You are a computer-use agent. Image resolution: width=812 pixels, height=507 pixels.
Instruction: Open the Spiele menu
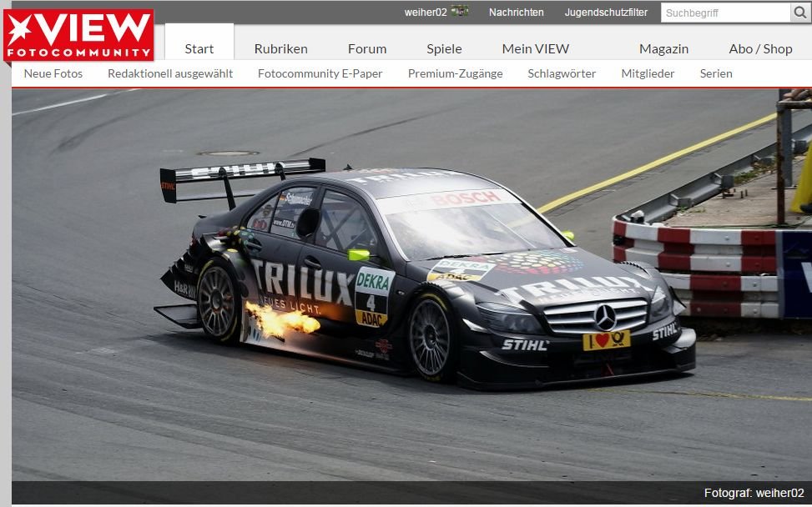coord(444,48)
